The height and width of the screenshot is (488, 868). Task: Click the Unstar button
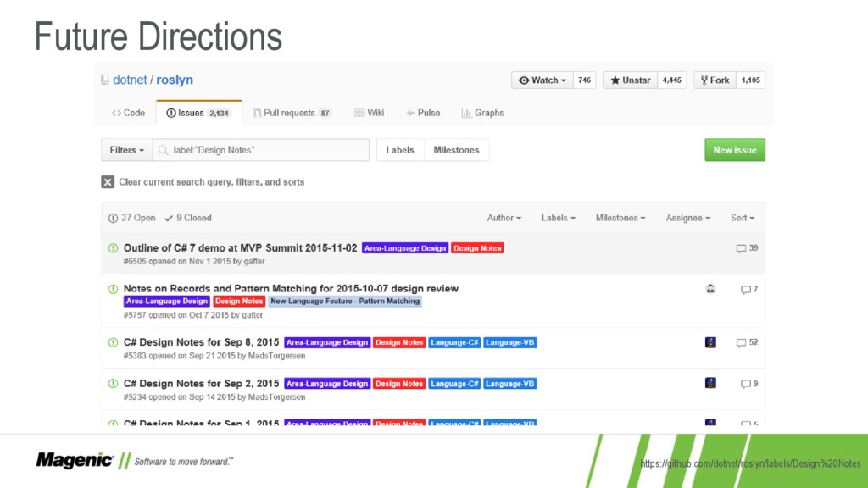click(x=630, y=80)
